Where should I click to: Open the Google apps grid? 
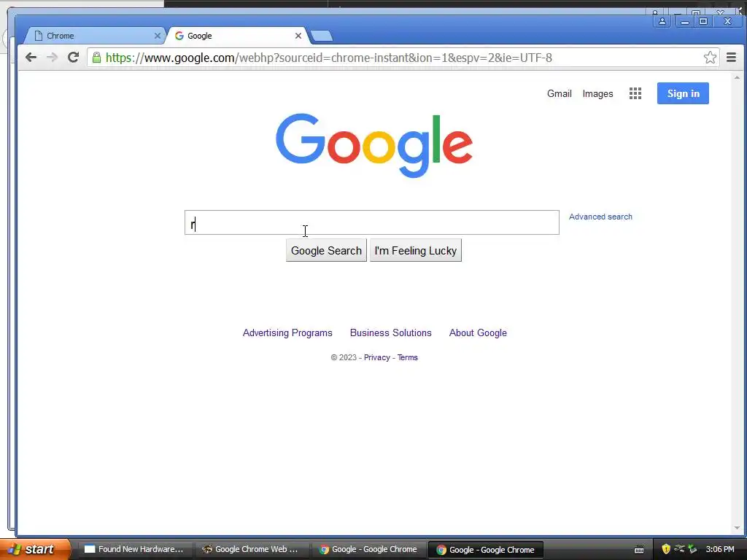tap(635, 93)
